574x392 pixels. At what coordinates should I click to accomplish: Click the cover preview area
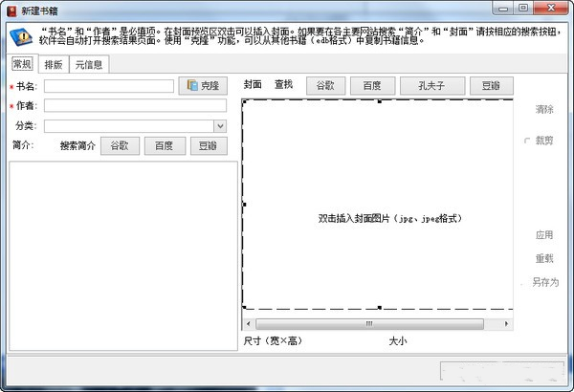[x=378, y=205]
